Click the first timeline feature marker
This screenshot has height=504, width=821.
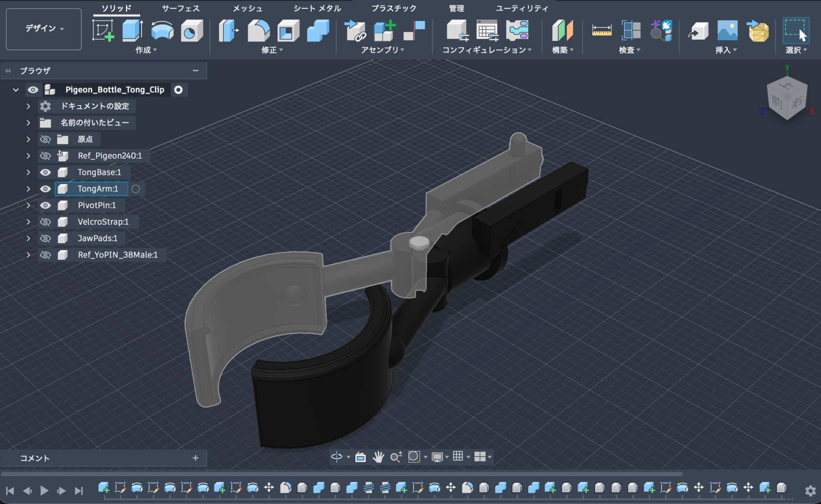tap(104, 487)
